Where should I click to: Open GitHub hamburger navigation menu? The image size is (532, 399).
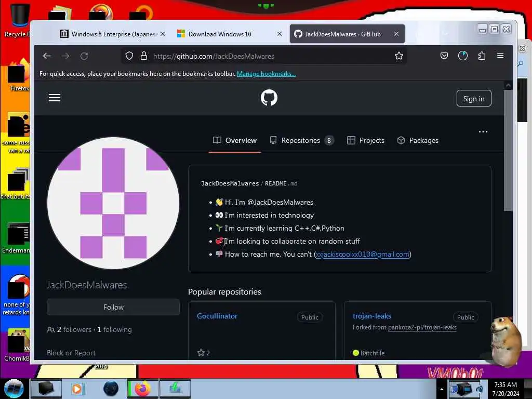click(55, 98)
